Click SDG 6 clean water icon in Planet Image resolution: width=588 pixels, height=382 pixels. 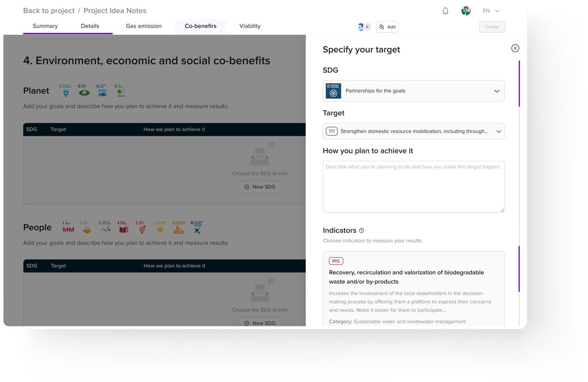tap(66, 91)
